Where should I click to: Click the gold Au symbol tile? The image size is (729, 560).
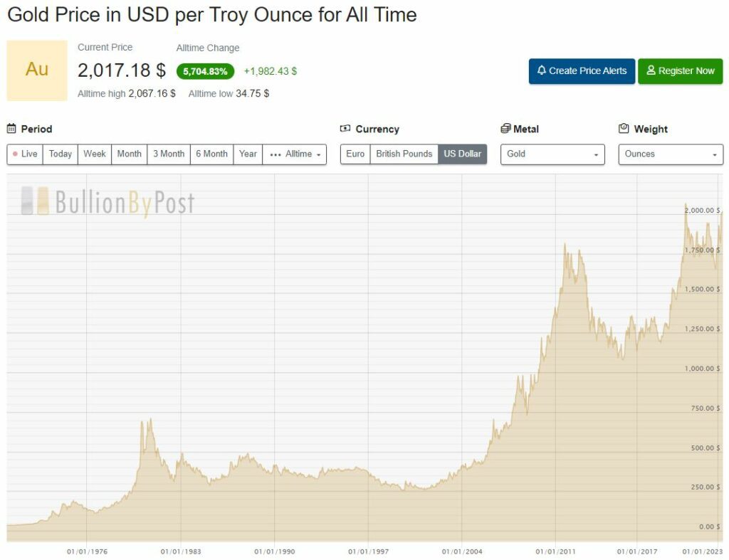37,70
